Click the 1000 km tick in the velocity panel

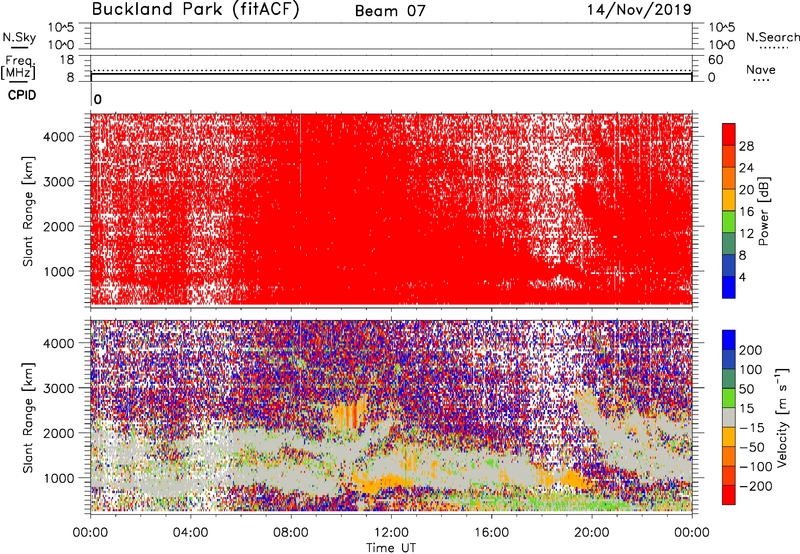[59, 478]
